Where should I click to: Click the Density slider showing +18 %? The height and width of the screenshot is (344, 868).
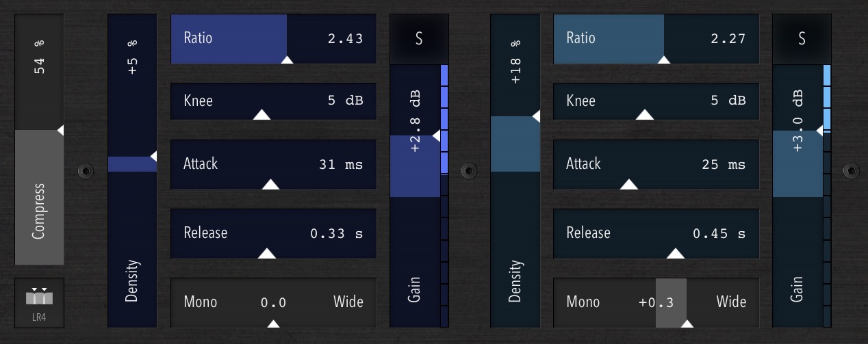click(x=515, y=171)
